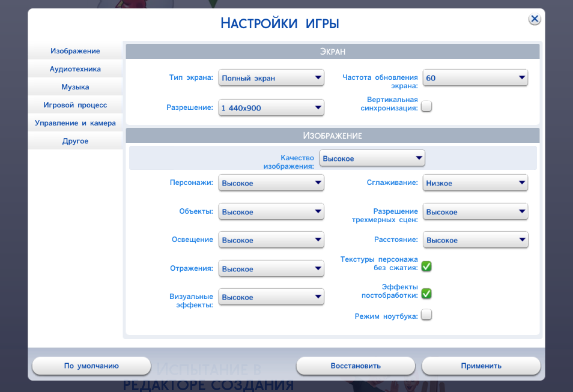The width and height of the screenshot is (573, 392).
Task: Select the Музыка tab
Action: [x=75, y=87]
